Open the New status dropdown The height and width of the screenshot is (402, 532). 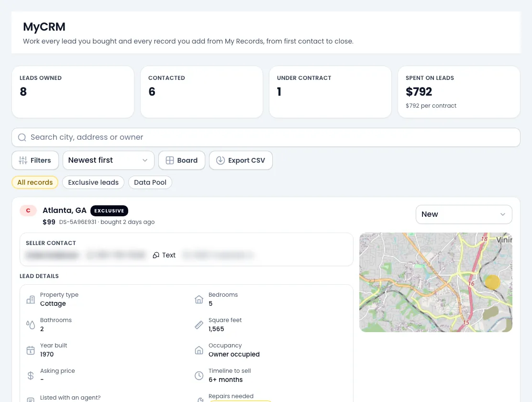pos(464,214)
